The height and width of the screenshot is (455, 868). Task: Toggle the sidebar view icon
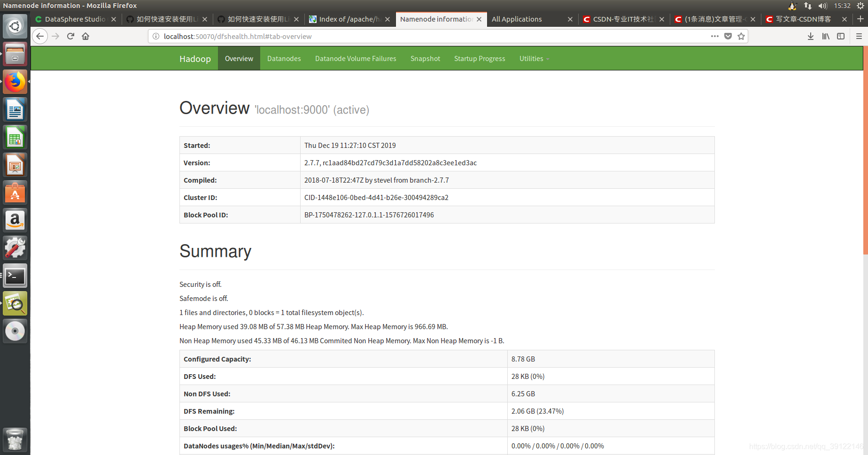pos(841,36)
